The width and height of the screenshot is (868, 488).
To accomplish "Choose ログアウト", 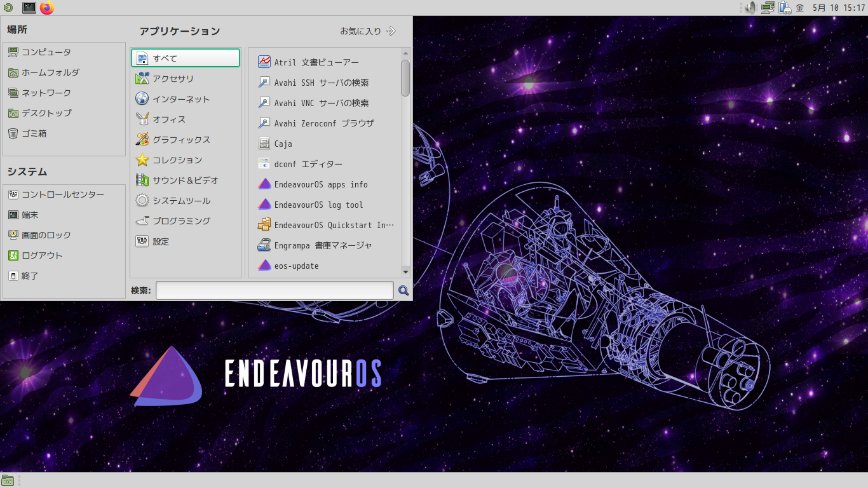I will pyautogui.click(x=64, y=255).
